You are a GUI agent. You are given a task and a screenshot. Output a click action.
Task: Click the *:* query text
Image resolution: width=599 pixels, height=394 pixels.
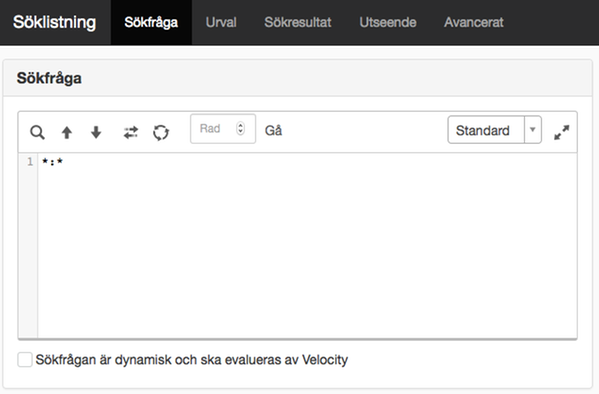52,162
